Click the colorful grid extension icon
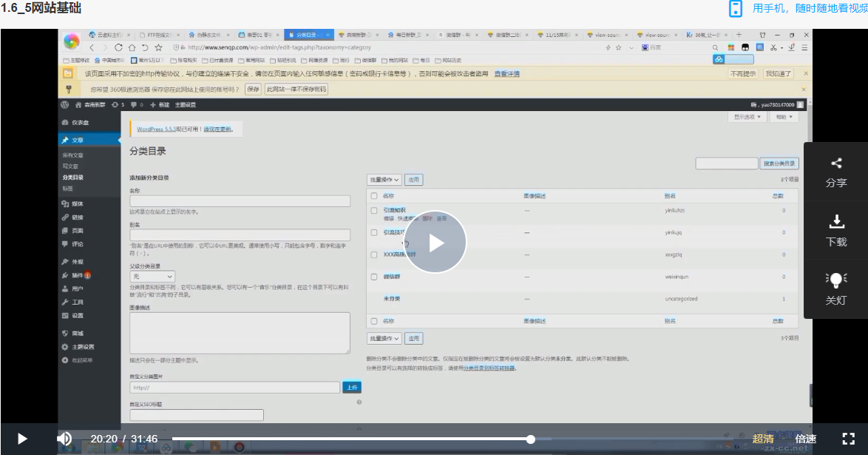 (x=731, y=47)
